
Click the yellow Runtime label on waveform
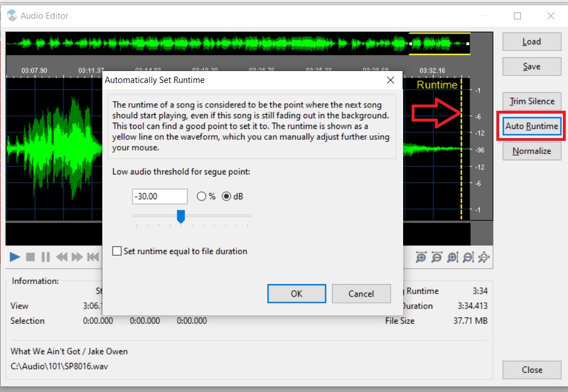(437, 85)
